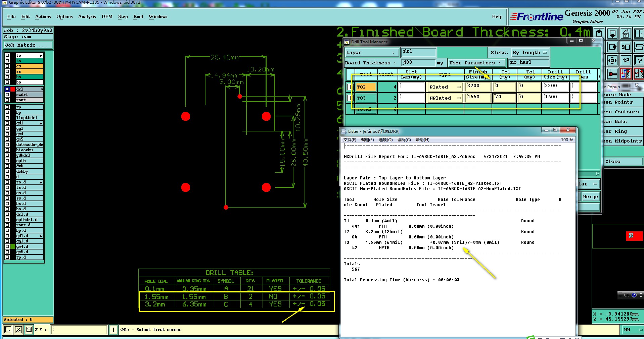Viewport: 644px width, 339px height.
Task: Toggle the checkbox for layer szdrl
Action: (x=7, y=95)
